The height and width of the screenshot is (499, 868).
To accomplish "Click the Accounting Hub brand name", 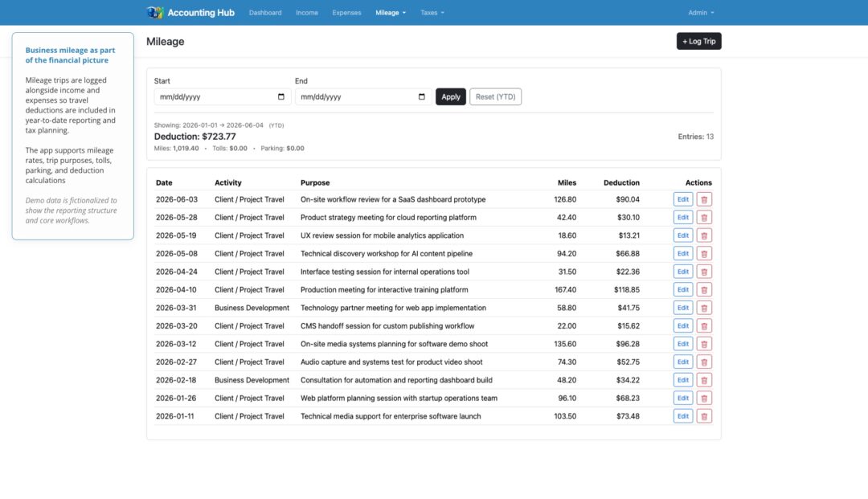I will click(201, 13).
